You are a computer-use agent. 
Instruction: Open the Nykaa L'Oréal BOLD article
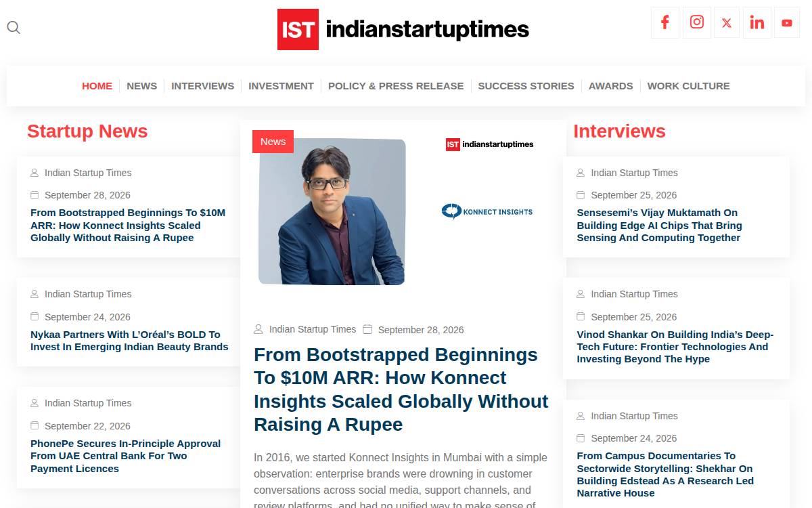pyautogui.click(x=129, y=341)
